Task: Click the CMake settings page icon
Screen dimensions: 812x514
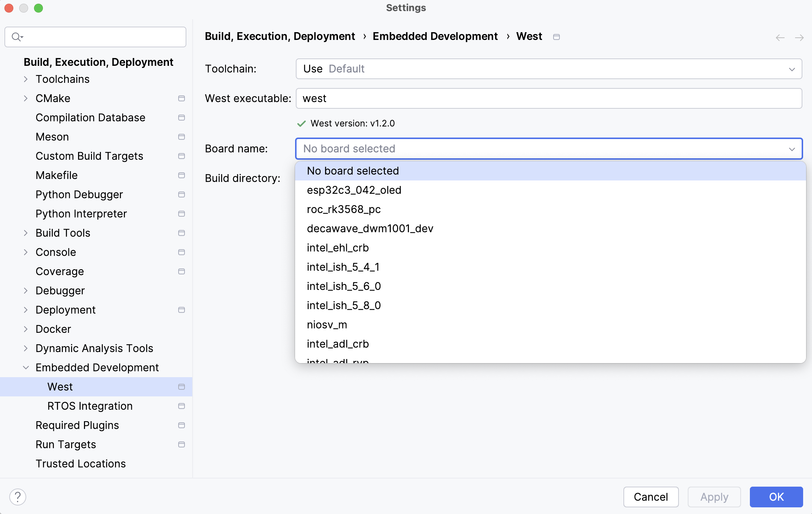Action: 182,98
